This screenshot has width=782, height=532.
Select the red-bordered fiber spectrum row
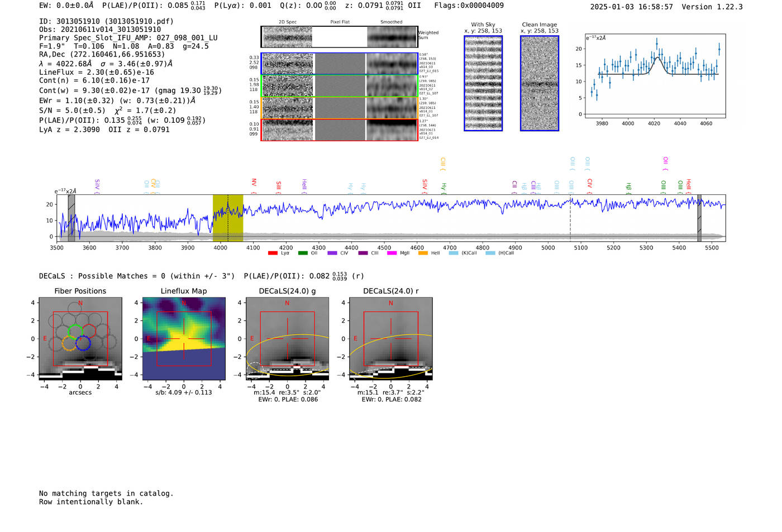point(340,130)
